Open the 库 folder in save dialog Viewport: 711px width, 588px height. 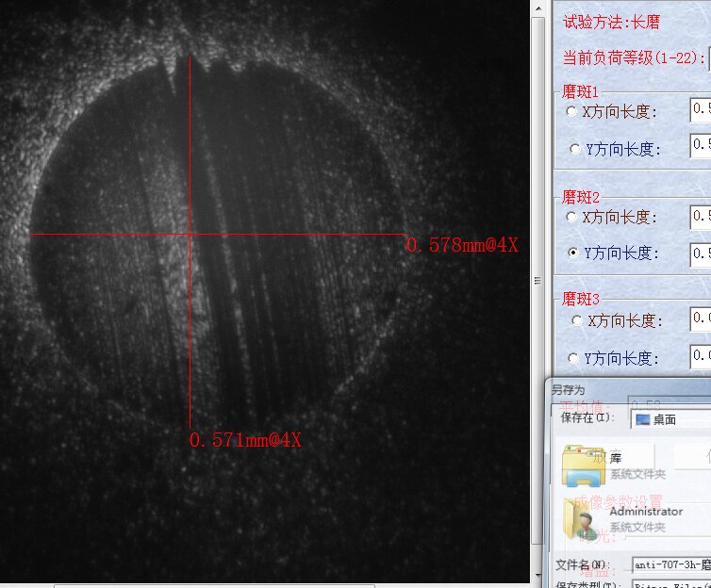(583, 465)
